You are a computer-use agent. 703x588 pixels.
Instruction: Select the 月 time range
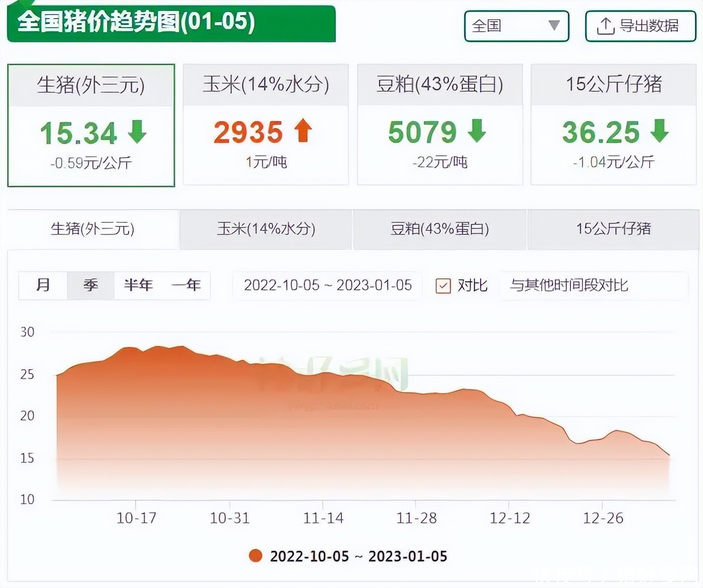click(x=43, y=285)
